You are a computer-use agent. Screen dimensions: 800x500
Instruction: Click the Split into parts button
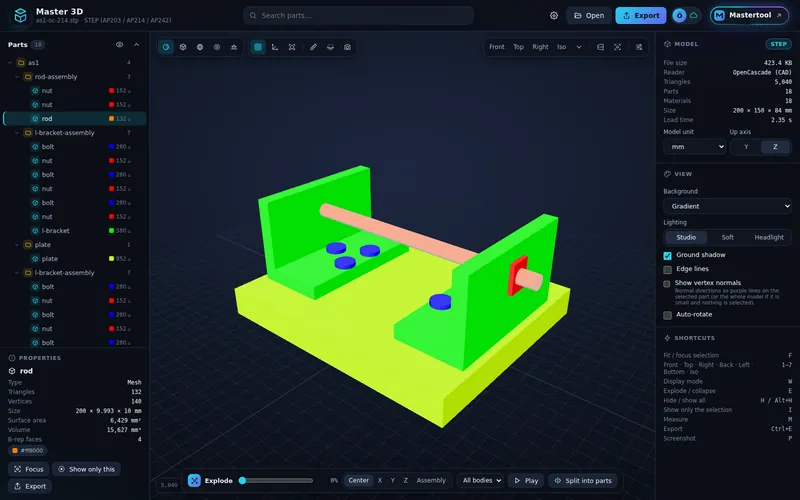[583, 481]
